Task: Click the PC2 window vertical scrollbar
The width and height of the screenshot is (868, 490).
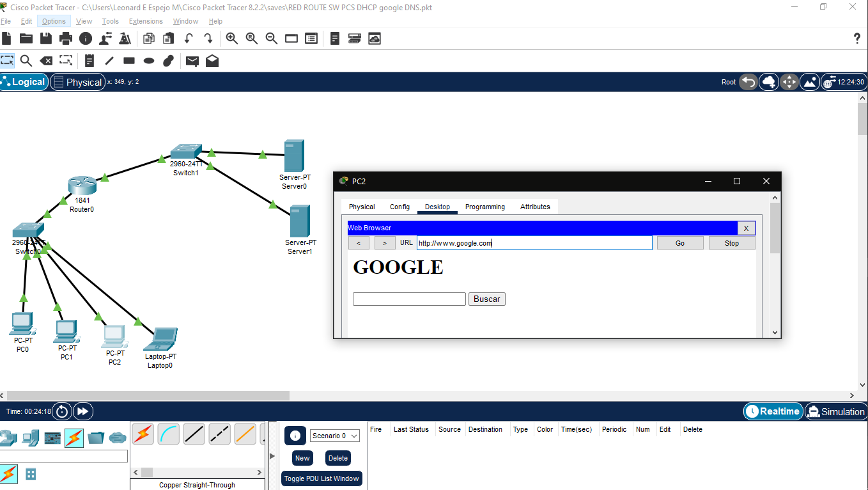Action: tap(775, 228)
